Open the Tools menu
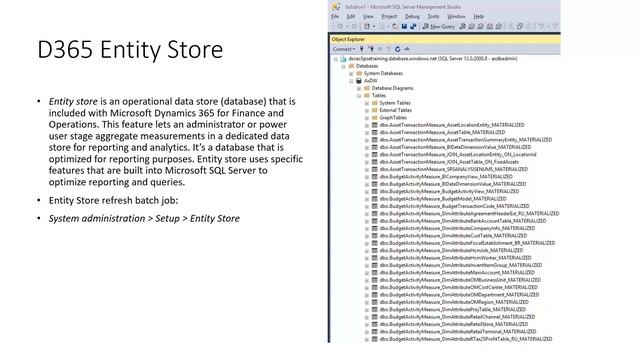Viewport: 640px width, 360px height. pyautogui.click(x=433, y=16)
